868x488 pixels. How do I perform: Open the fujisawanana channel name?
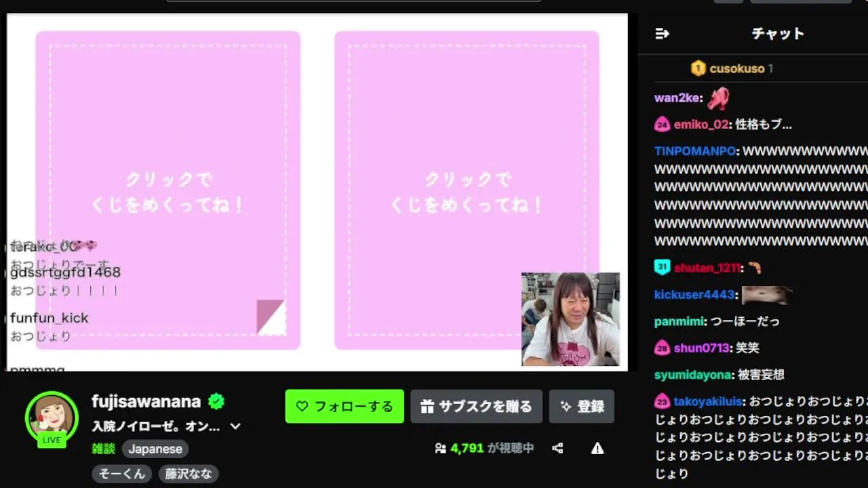pos(146,401)
